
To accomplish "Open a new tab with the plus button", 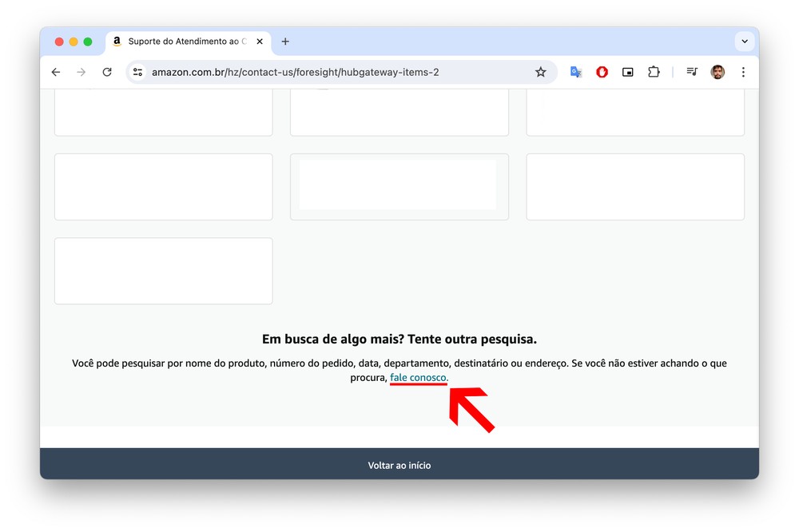I will pyautogui.click(x=285, y=42).
